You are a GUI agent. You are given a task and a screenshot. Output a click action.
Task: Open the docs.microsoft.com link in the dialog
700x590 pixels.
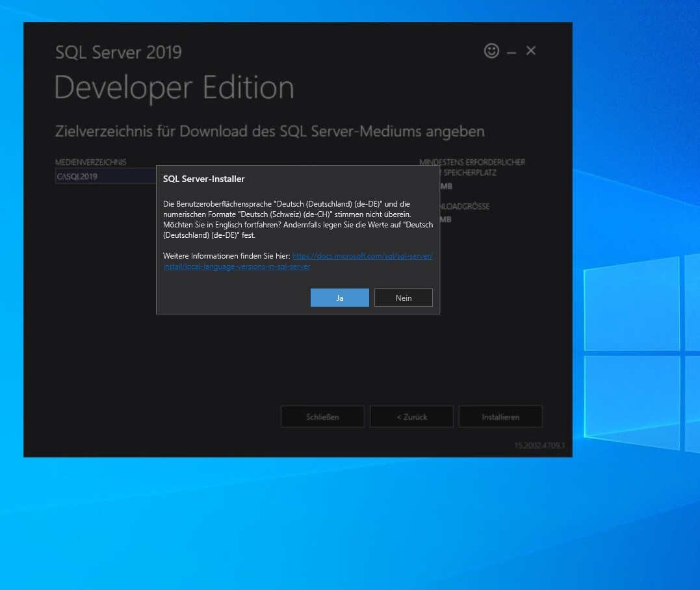click(363, 256)
